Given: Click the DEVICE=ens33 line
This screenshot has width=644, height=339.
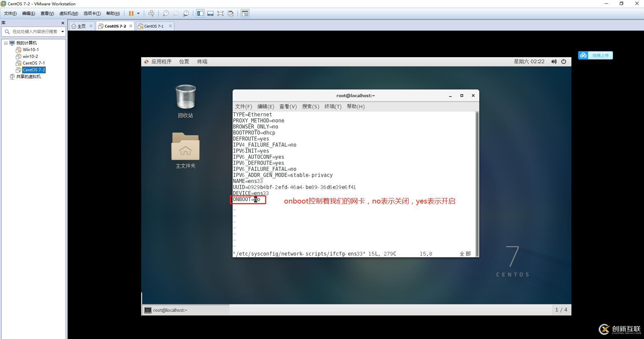Looking at the screenshot, I should point(251,193).
